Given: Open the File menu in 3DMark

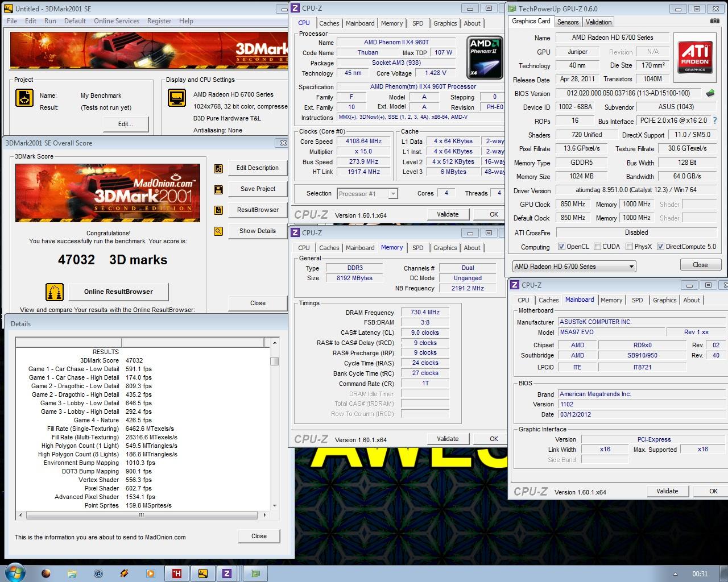Looking at the screenshot, I should pyautogui.click(x=12, y=21).
